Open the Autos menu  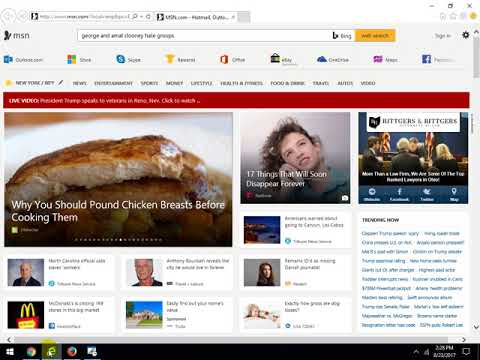pyautogui.click(x=345, y=83)
